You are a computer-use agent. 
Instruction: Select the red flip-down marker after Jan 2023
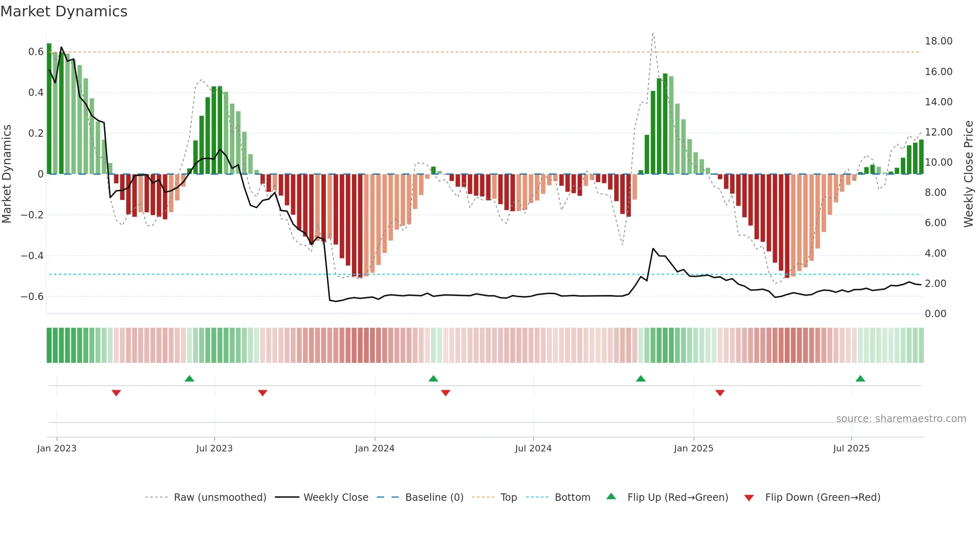[116, 393]
